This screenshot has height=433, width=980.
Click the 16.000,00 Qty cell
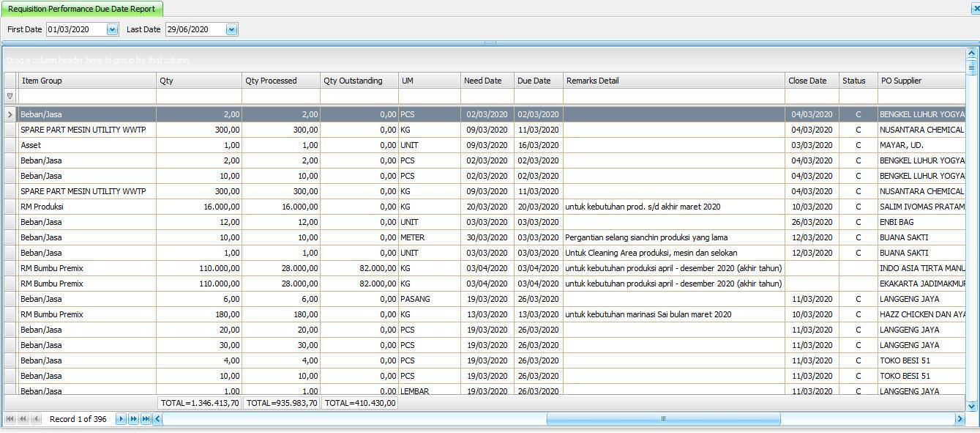pyautogui.click(x=199, y=207)
